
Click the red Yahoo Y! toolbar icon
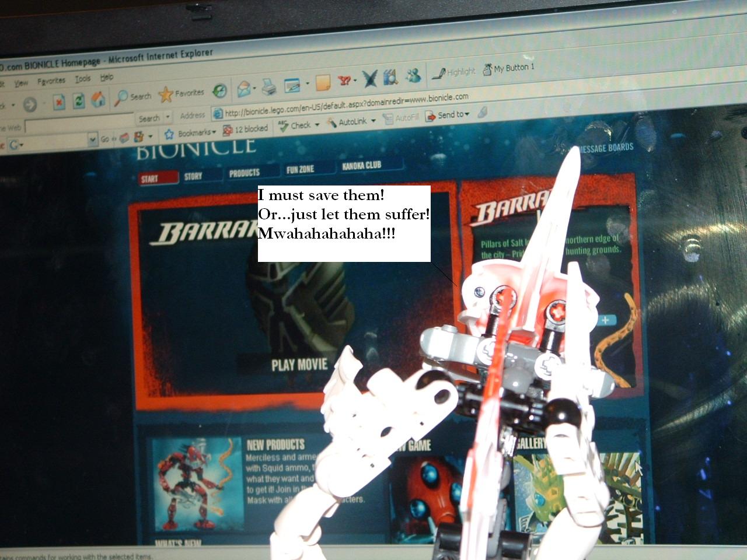click(x=345, y=80)
